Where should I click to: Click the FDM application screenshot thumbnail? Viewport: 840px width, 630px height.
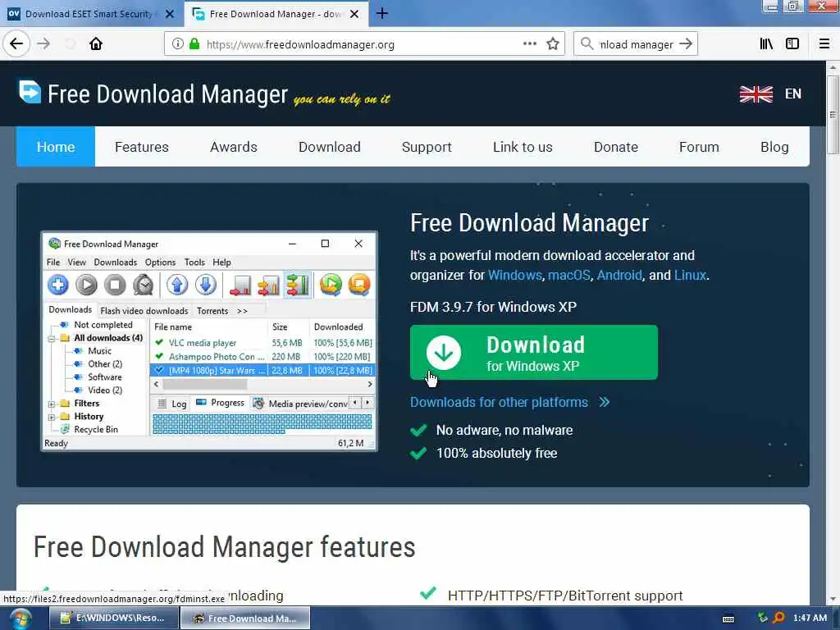tap(209, 340)
